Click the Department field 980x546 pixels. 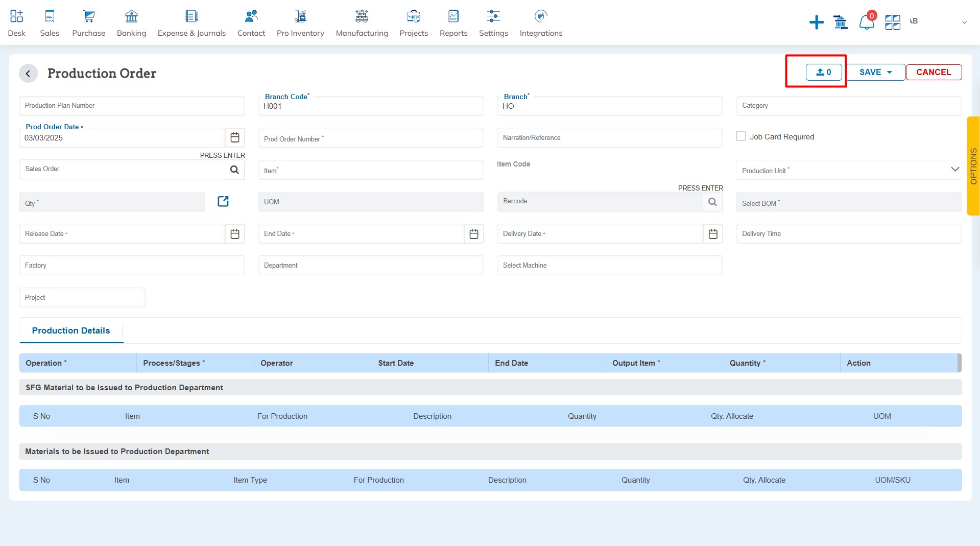pos(371,266)
